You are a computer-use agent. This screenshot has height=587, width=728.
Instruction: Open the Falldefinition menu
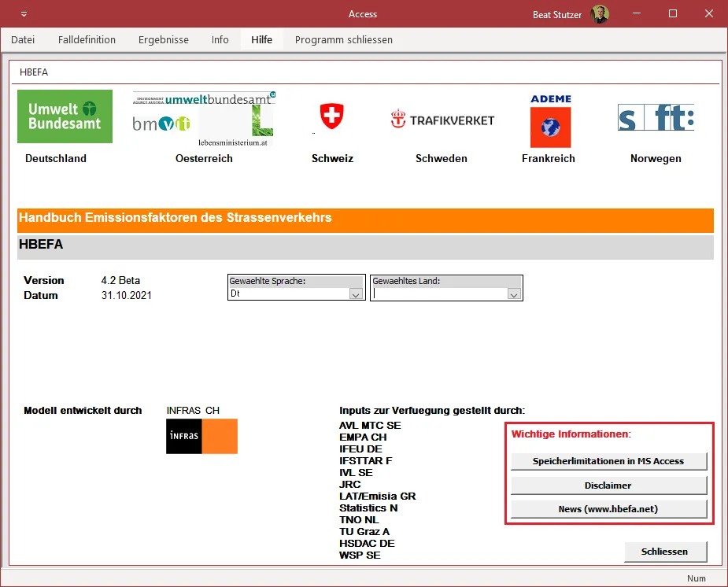tap(87, 40)
